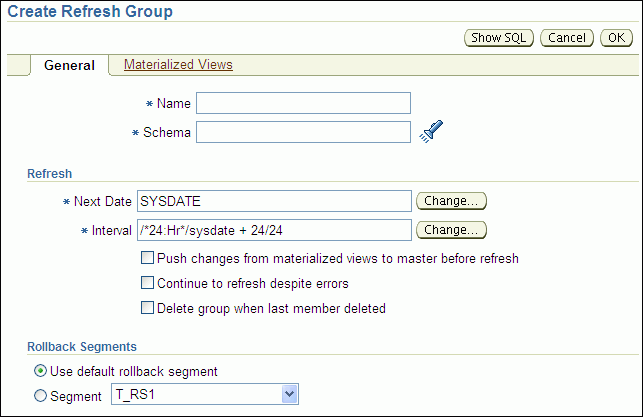This screenshot has height=417, width=643.
Task: Click Change button for Interval
Action: (451, 230)
